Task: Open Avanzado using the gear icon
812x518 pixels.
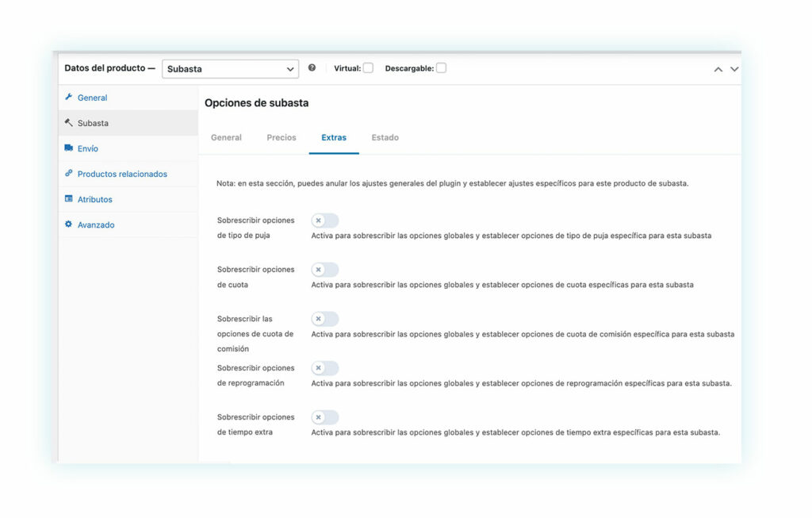Action: pos(70,224)
